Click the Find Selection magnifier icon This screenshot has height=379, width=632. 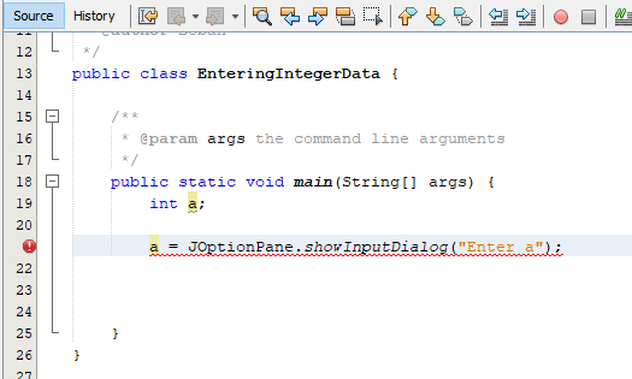pyautogui.click(x=262, y=17)
